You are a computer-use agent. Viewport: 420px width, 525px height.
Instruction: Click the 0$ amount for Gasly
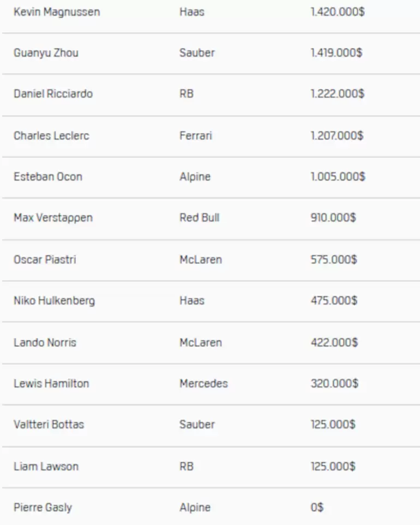[317, 508]
